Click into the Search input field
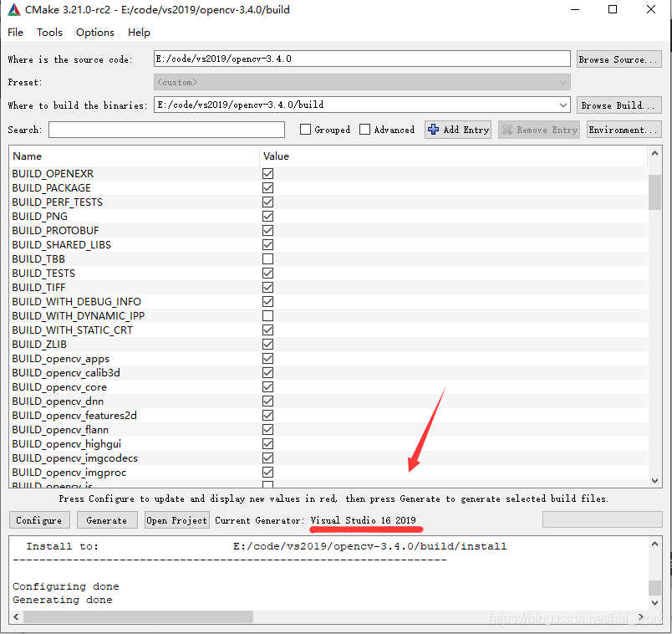 [x=166, y=130]
